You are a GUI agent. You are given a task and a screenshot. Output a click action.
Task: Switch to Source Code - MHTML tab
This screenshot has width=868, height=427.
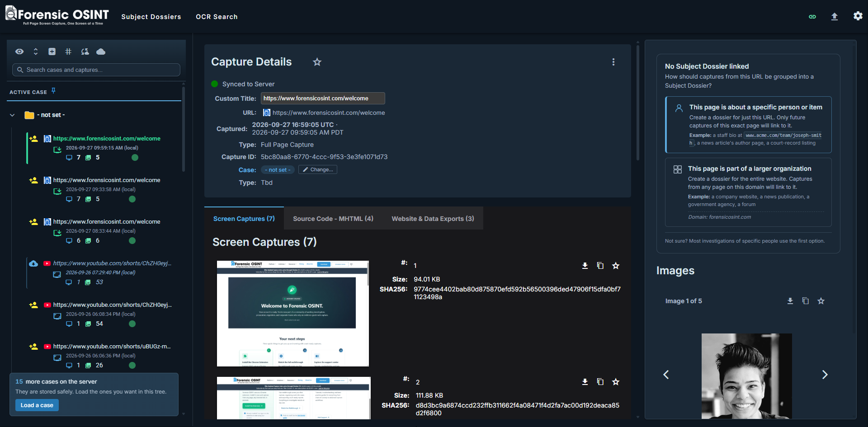coord(333,219)
